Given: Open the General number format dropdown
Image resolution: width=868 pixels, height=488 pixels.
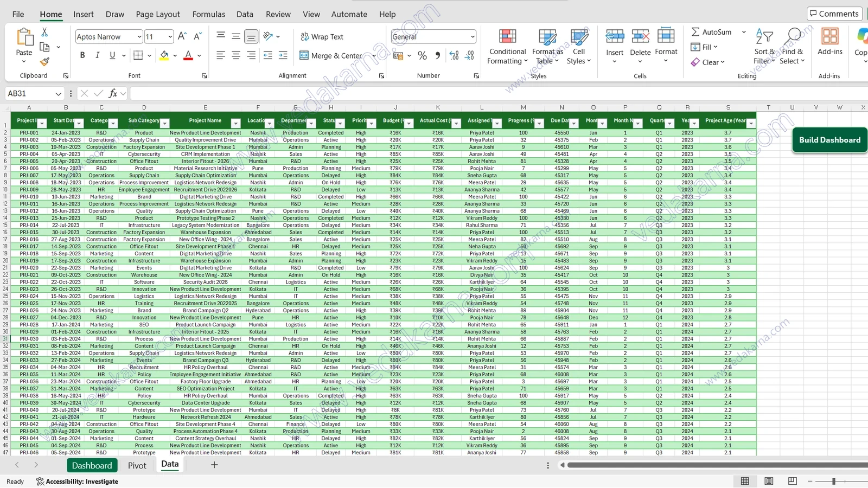Looking at the screenshot, I should pyautogui.click(x=473, y=36).
